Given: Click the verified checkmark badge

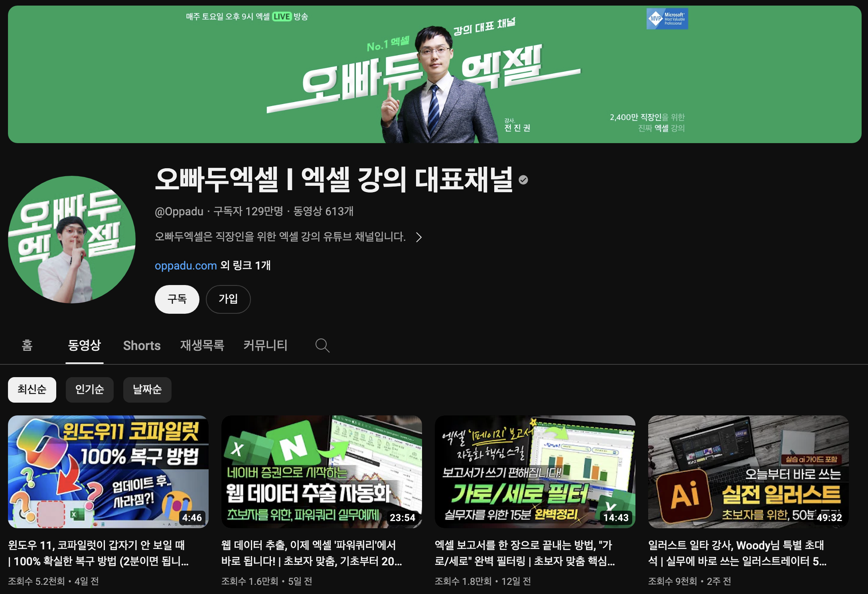Looking at the screenshot, I should tap(523, 180).
